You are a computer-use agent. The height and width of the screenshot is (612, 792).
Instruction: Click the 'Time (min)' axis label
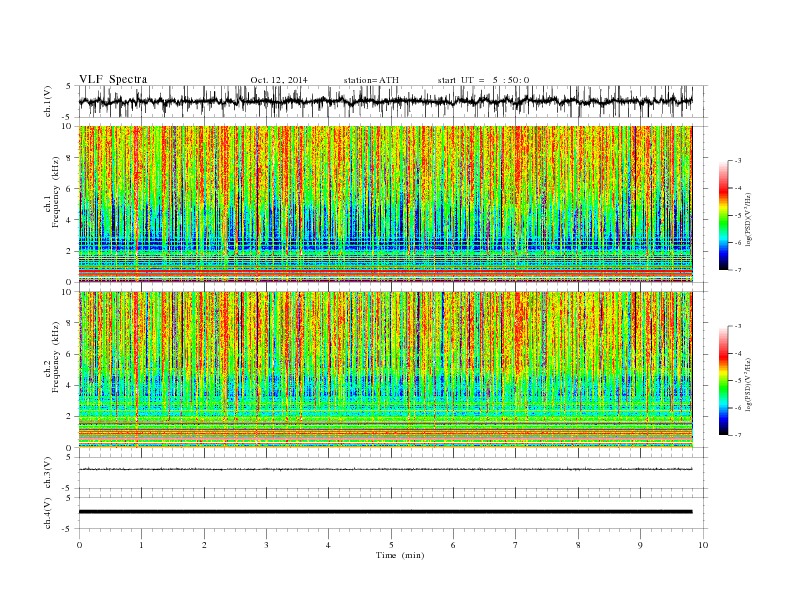pos(400,555)
